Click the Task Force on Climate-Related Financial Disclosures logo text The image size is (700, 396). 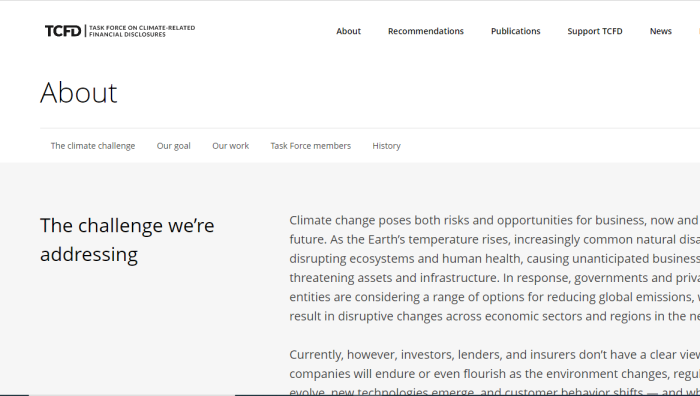[x=142, y=31]
